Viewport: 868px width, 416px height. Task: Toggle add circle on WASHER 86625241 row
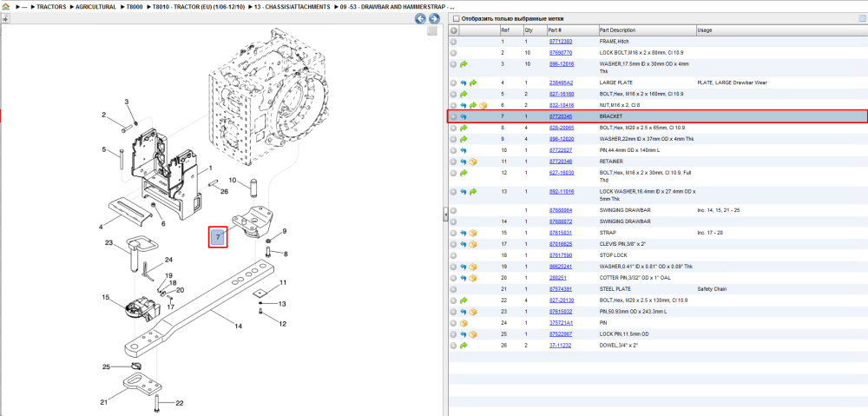click(x=453, y=267)
